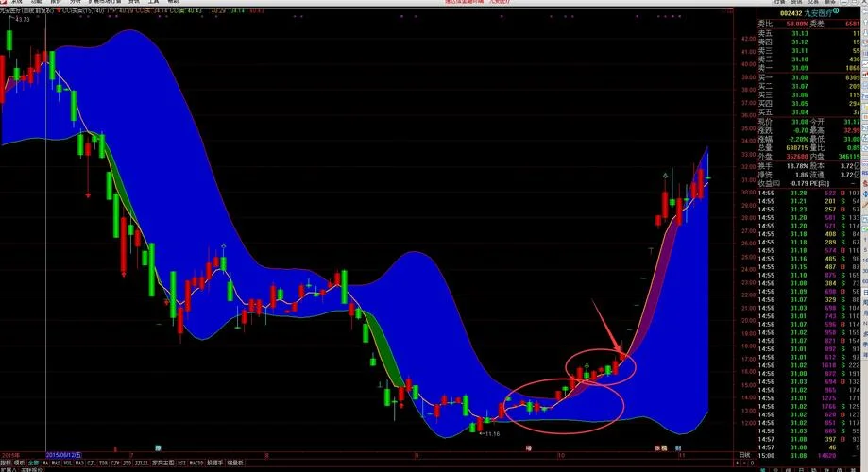
Task: Click the 换手 value 18.78%
Action: [798, 166]
